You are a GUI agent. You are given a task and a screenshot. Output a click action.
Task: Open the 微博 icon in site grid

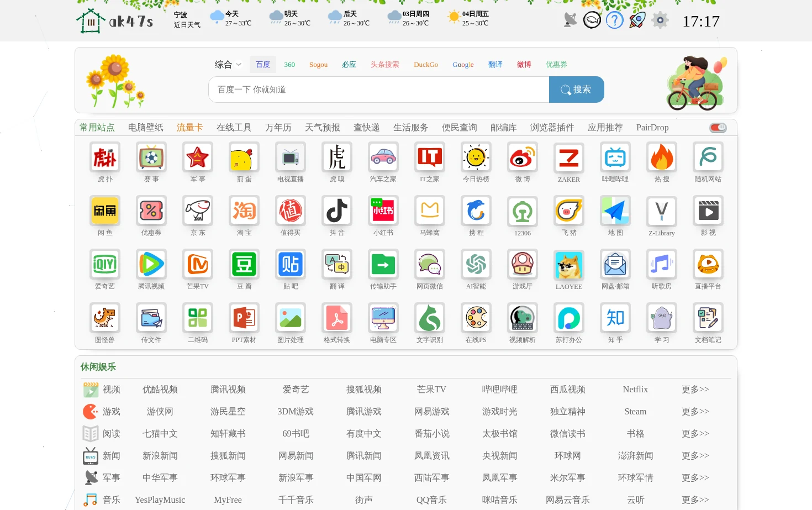tap(523, 157)
